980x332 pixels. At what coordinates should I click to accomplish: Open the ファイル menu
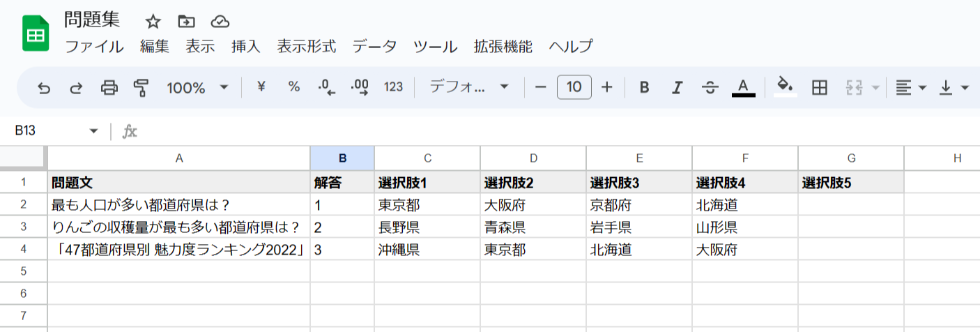pos(94,47)
